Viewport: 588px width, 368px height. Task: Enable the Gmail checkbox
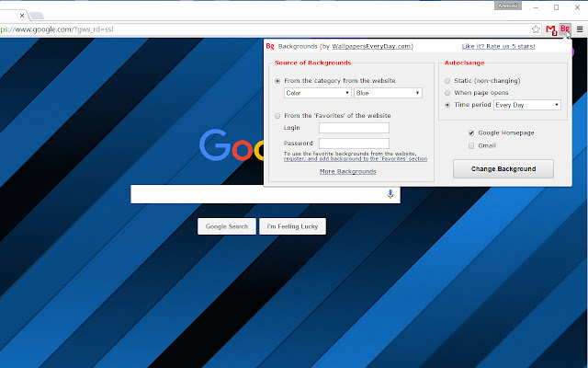pos(471,145)
